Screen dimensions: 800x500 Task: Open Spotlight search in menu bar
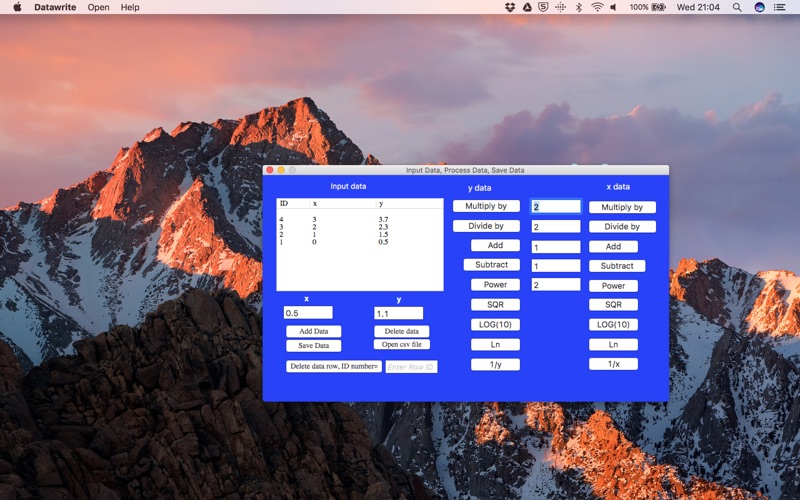tap(736, 7)
